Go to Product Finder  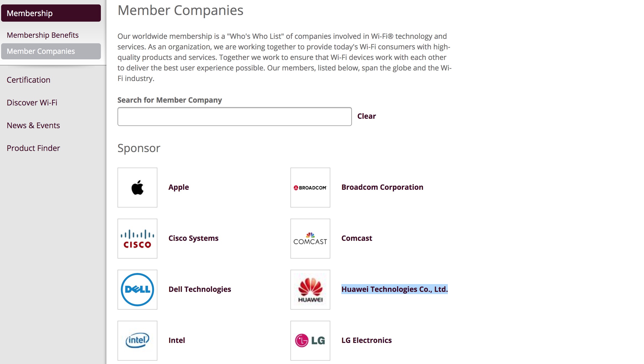click(x=33, y=148)
